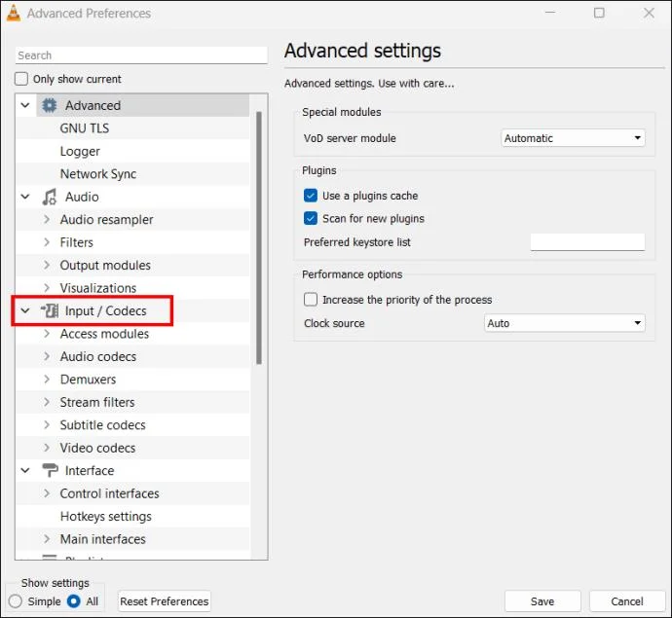The image size is (672, 618).
Task: Expand the Visualizations node
Action: (x=47, y=288)
